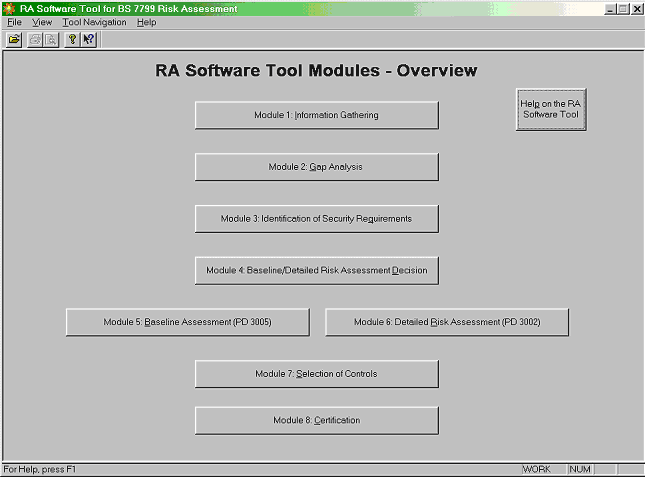Screen dimensions: 645x477
Task: Click 'For Help, press F1' status text
Action: point(40,469)
